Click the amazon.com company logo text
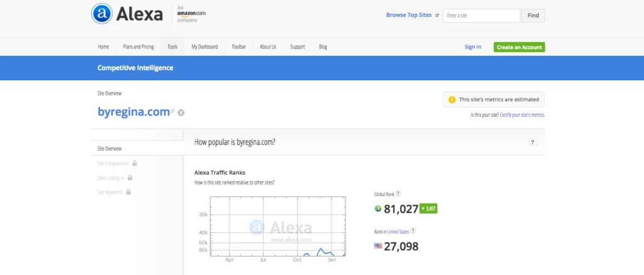This screenshot has width=644, height=275. point(191,13)
